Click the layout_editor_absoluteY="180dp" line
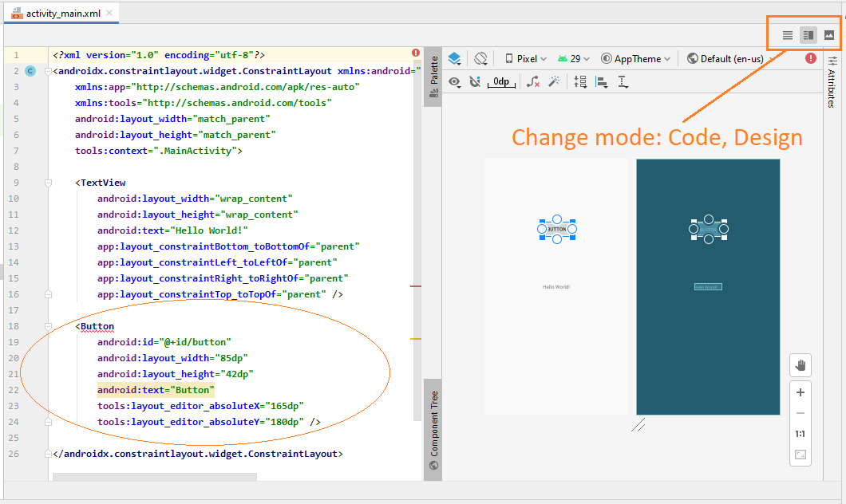This screenshot has width=846, height=504. (209, 422)
